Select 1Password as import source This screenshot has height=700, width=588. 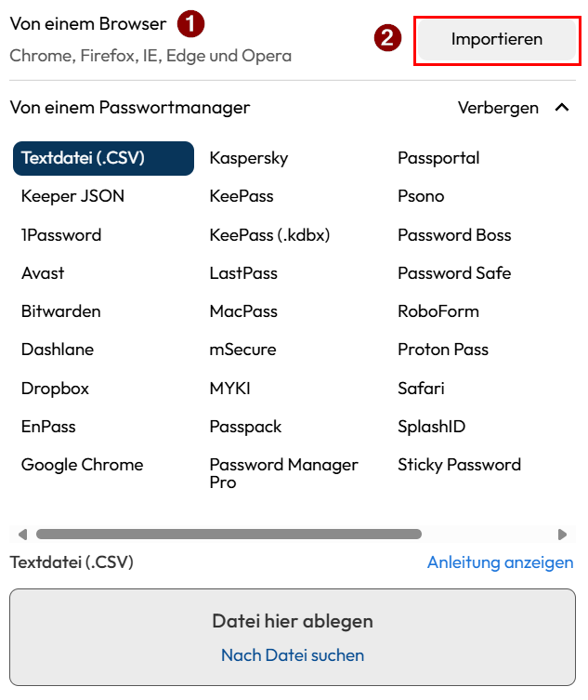coord(61,235)
